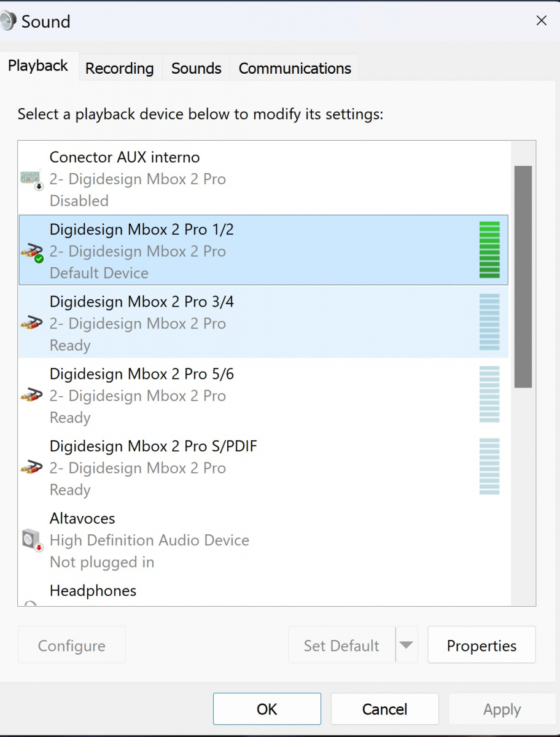Click the Sound speaker icon in the title bar
Image resolution: width=560 pixels, height=737 pixels.
pos(9,20)
